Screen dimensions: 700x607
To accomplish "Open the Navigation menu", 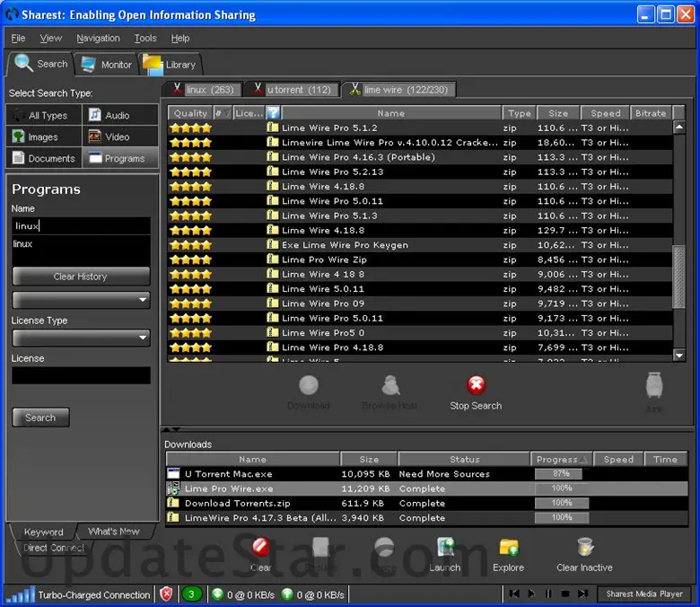I will click(x=98, y=38).
